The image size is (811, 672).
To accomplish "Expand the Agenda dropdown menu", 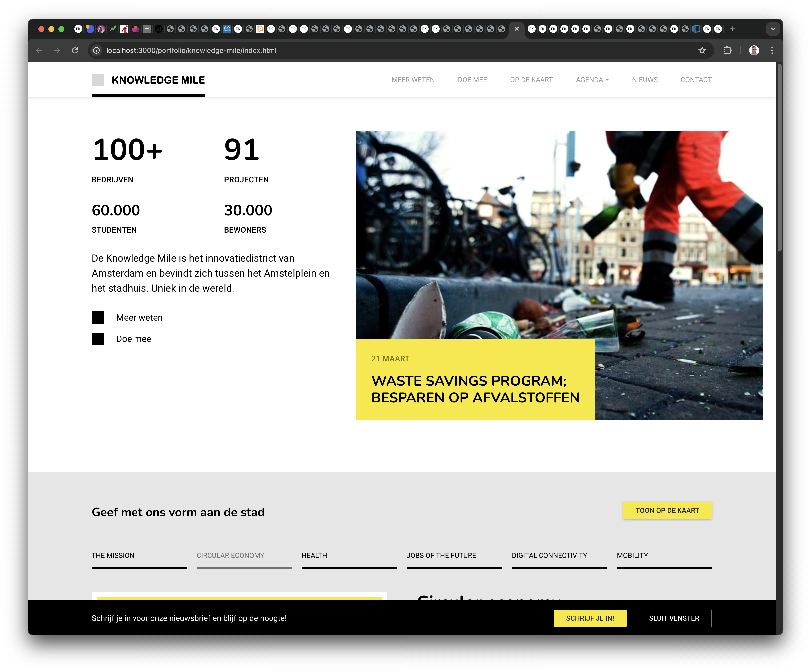I will [x=592, y=80].
